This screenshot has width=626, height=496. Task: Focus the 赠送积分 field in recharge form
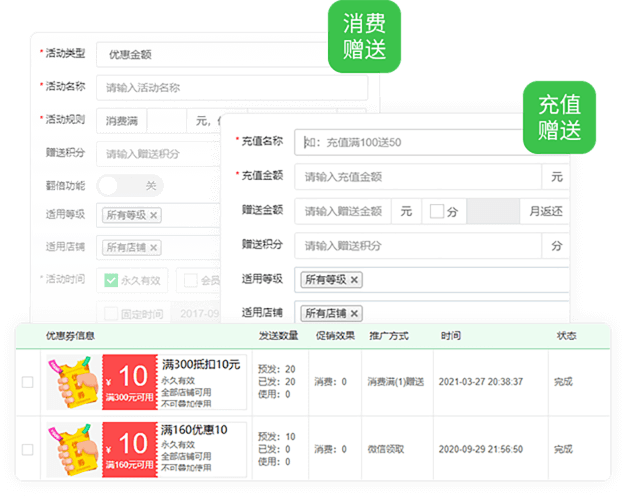[x=418, y=246]
